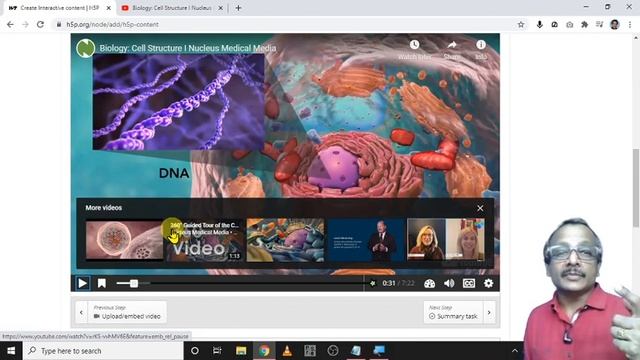Screen dimensions: 640x360
Task: Switch to Create Interactive content H5P tab
Action: pyautogui.click(x=60, y=8)
